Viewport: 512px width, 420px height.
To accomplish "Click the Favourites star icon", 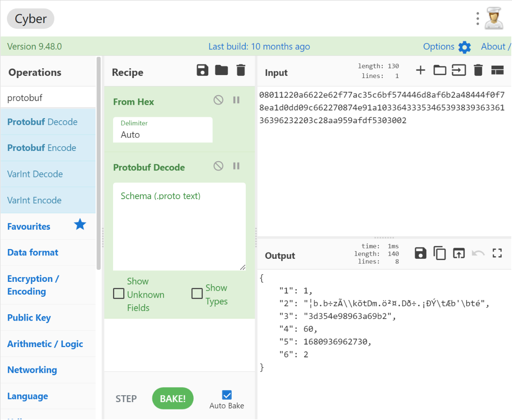I will point(80,224).
